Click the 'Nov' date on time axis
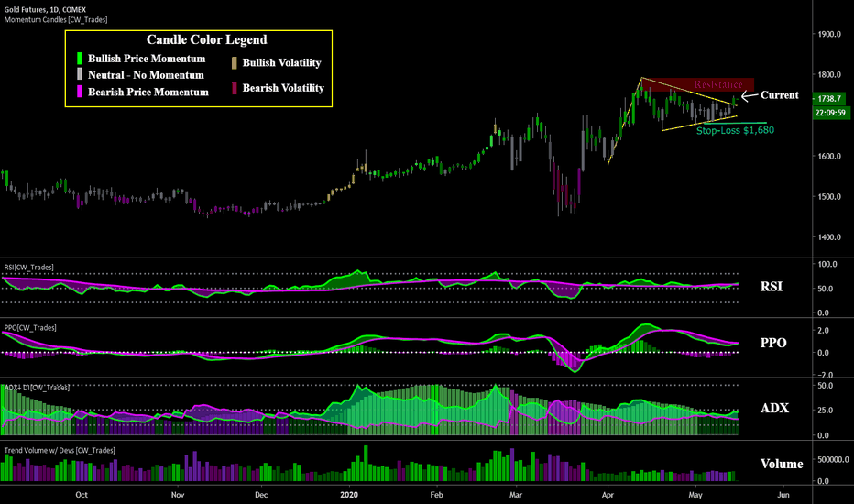The width and height of the screenshot is (854, 504). pos(178,495)
